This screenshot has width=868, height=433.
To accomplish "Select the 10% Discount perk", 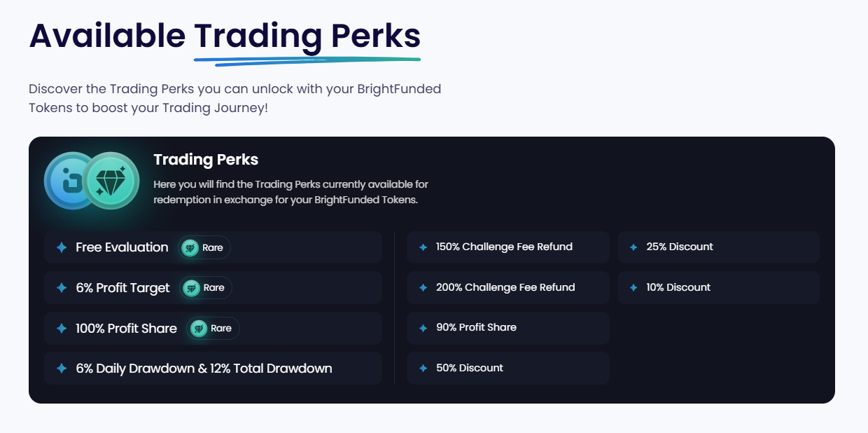I will tap(678, 287).
